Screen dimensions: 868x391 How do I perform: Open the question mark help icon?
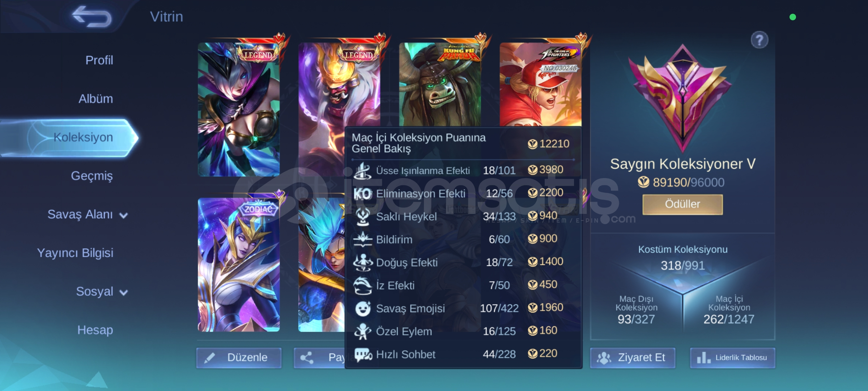click(759, 40)
